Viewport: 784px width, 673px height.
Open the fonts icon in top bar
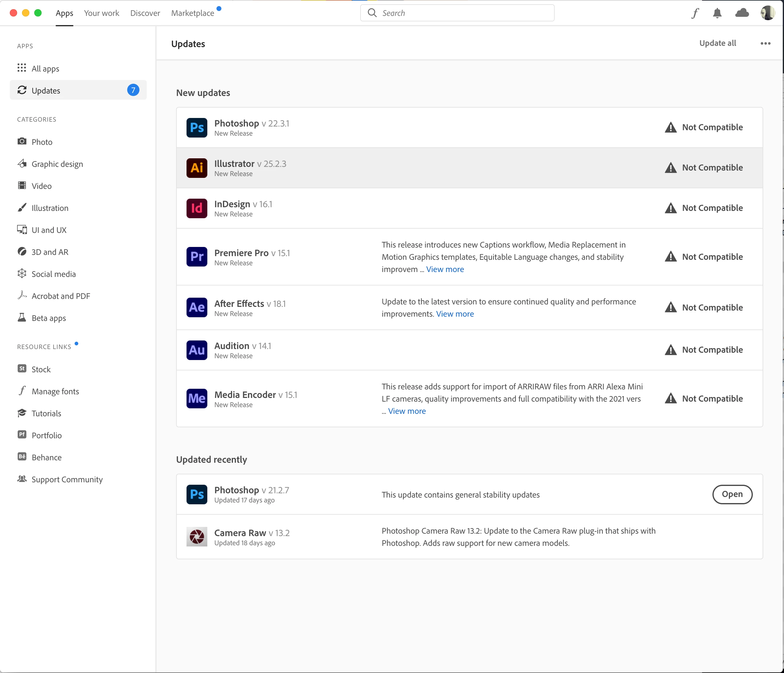tap(695, 13)
